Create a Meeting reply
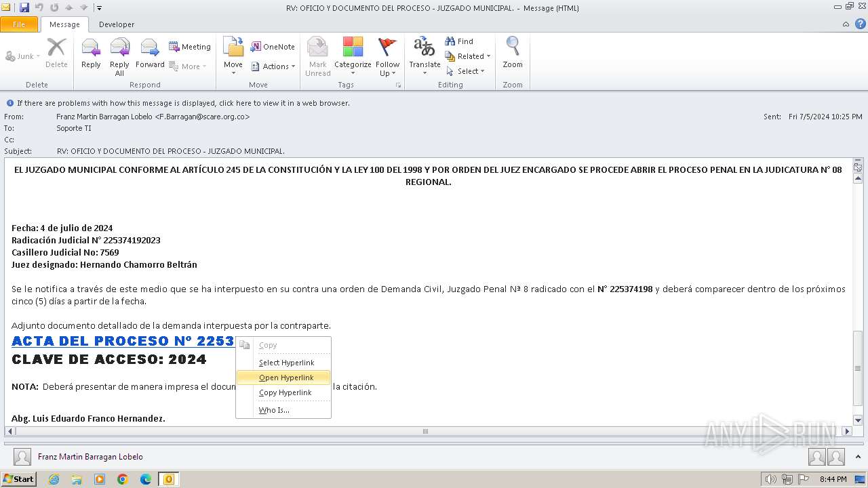Viewport: 868px width, 488px height. (x=190, y=47)
